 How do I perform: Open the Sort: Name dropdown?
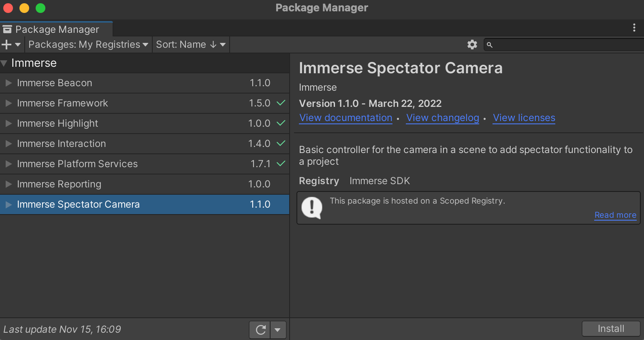pos(191,45)
